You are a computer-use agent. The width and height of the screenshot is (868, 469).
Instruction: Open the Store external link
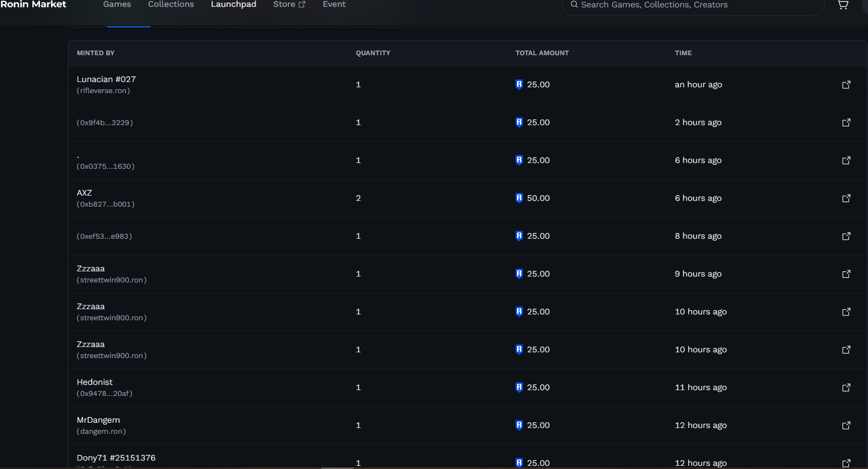289,5
